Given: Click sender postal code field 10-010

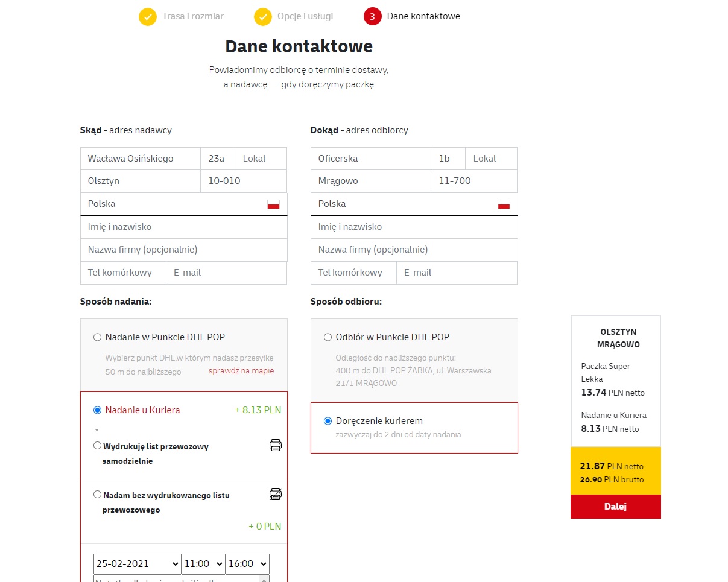Looking at the screenshot, I should 244,181.
